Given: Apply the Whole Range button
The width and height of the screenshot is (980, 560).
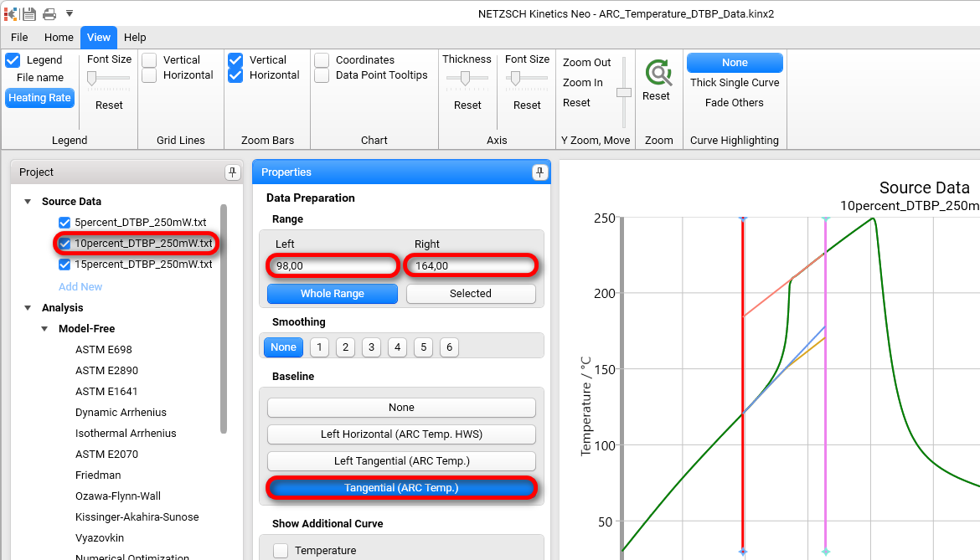Looking at the screenshot, I should point(332,294).
